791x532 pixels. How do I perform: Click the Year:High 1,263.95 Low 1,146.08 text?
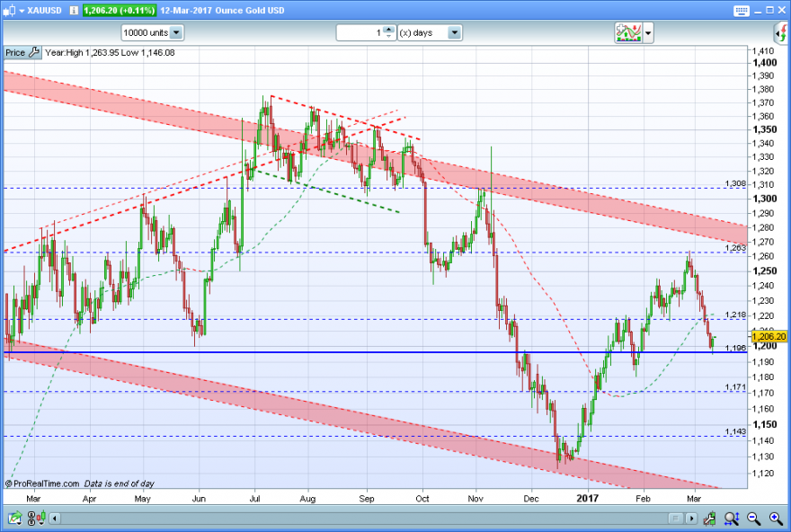(110, 52)
